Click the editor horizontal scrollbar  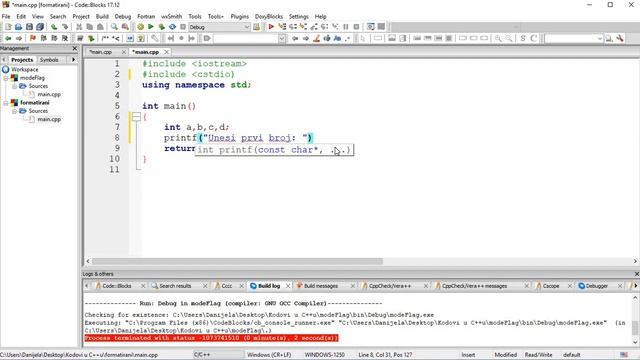pos(237,261)
